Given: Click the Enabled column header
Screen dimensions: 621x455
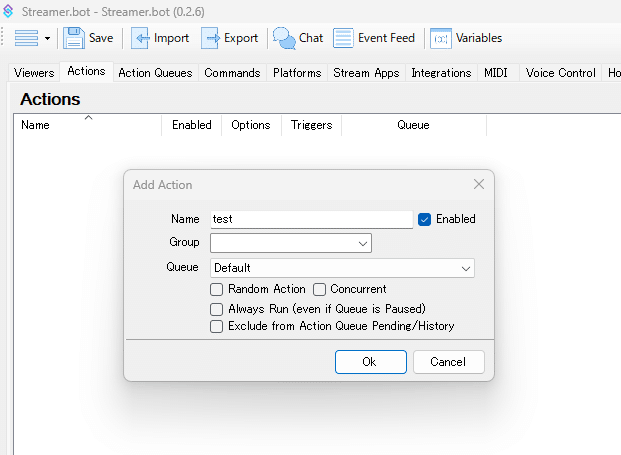Looking at the screenshot, I should click(192, 125).
